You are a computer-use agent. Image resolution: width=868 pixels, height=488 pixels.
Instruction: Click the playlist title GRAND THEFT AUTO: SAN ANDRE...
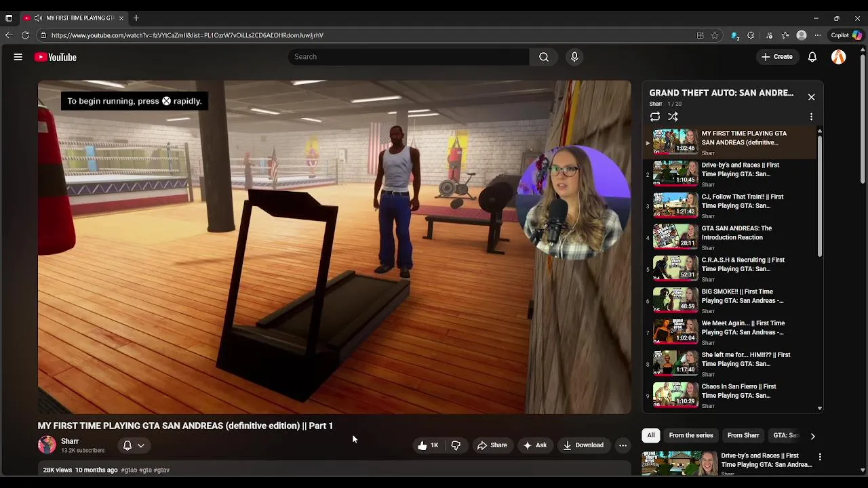click(721, 93)
